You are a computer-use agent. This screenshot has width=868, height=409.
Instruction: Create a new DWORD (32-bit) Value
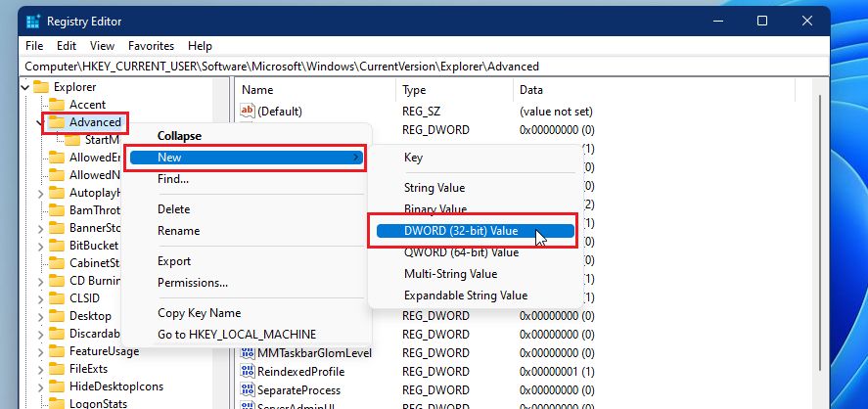coord(476,231)
